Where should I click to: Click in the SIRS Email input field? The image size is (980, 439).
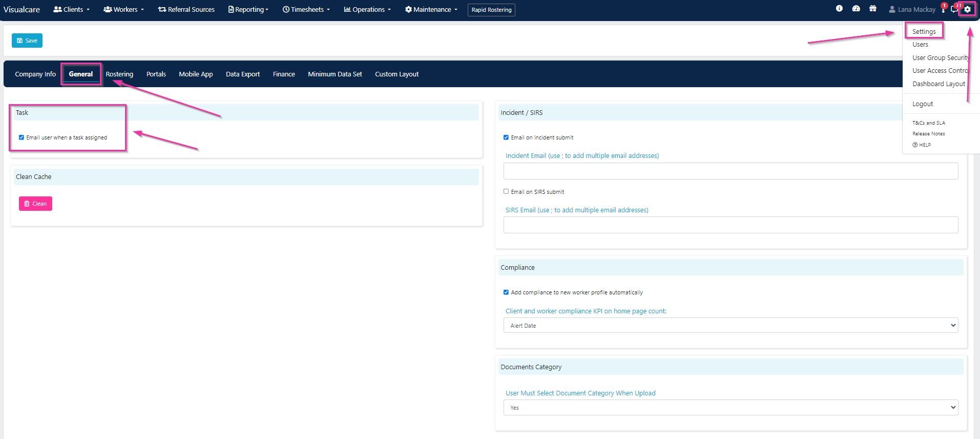click(731, 225)
